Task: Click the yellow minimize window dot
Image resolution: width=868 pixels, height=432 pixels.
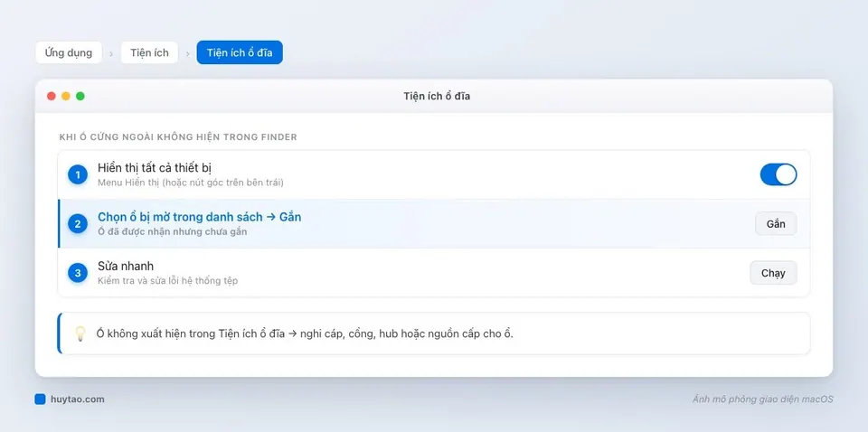Action: click(66, 96)
